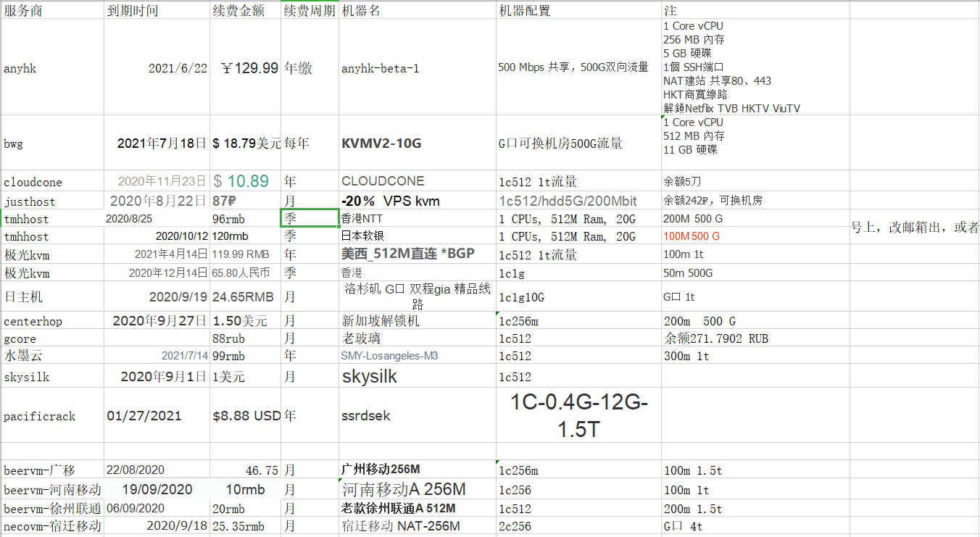Viewport: 980px width, 537px height.
Task: Click the 日本软银 machine cell
Action: [x=418, y=236]
